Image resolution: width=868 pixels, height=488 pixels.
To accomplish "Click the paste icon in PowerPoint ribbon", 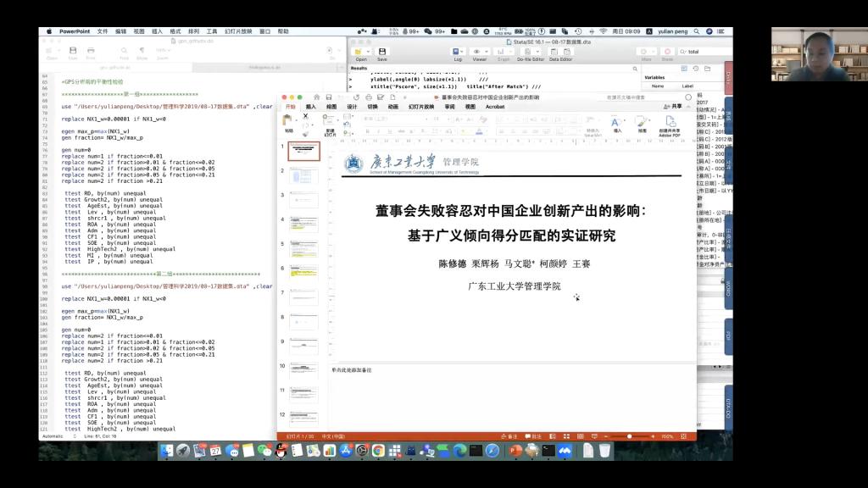I will (x=289, y=121).
